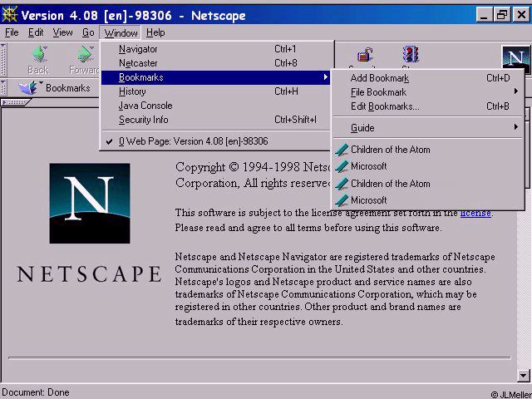Collapse the navigation toolbar grip handle
This screenshot has height=399, width=532.
(3, 59)
